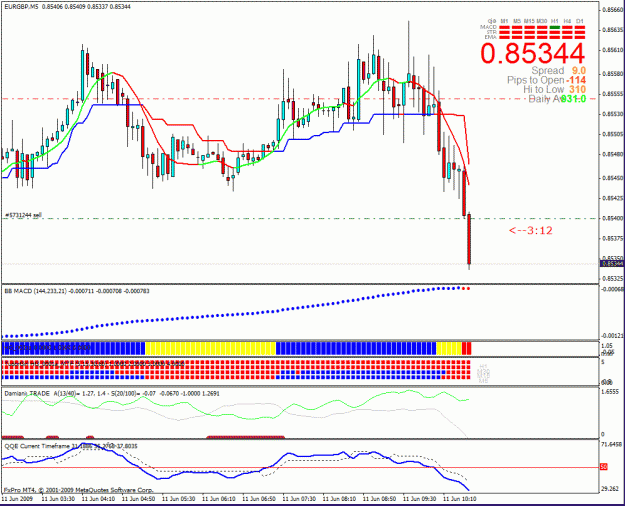The image size is (625, 506).
Task: Click the red dots ending BB MACD line
Action: tap(466, 288)
